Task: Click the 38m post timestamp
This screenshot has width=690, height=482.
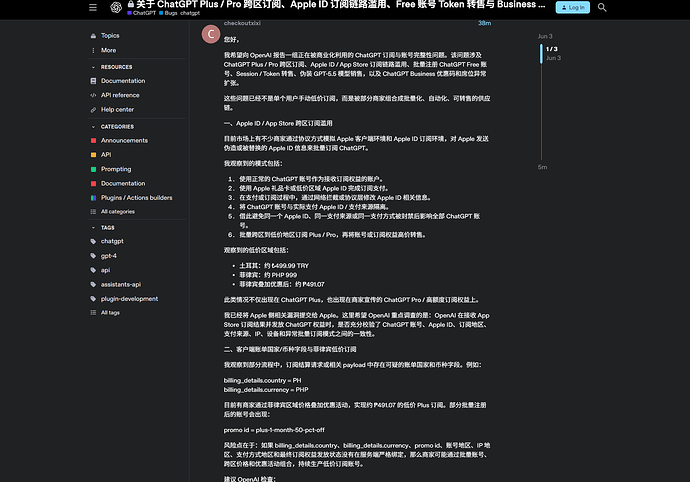Action: click(x=484, y=23)
